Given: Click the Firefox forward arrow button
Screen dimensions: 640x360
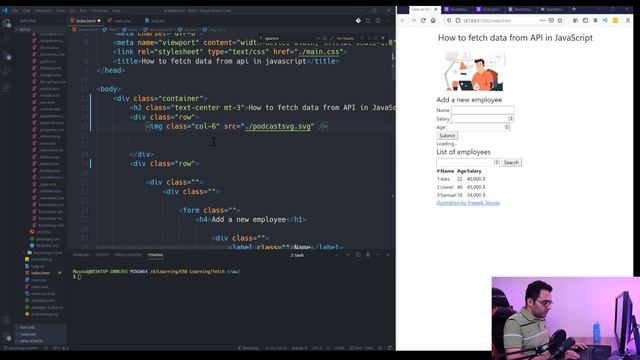Looking at the screenshot, I should [413, 20].
